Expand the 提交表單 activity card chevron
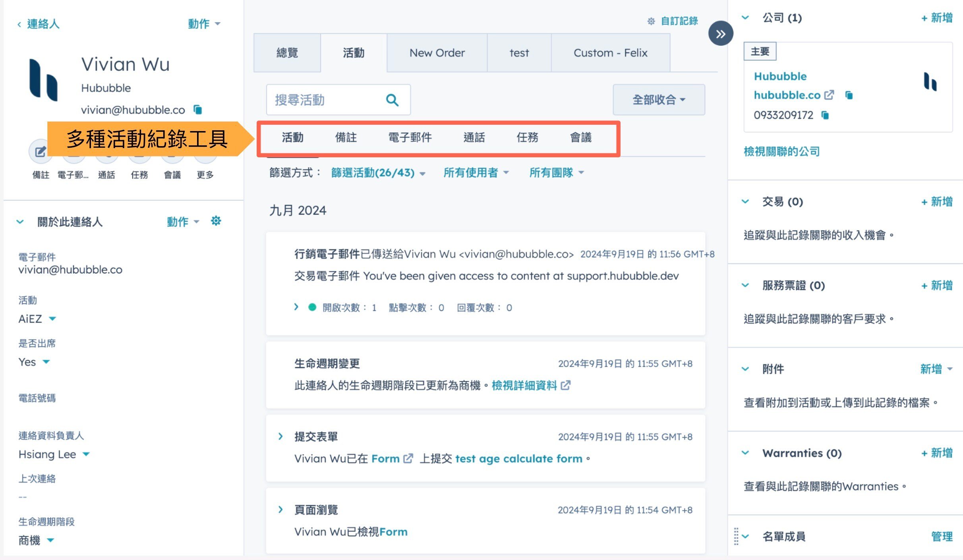The height and width of the screenshot is (560, 963). pyautogui.click(x=281, y=436)
